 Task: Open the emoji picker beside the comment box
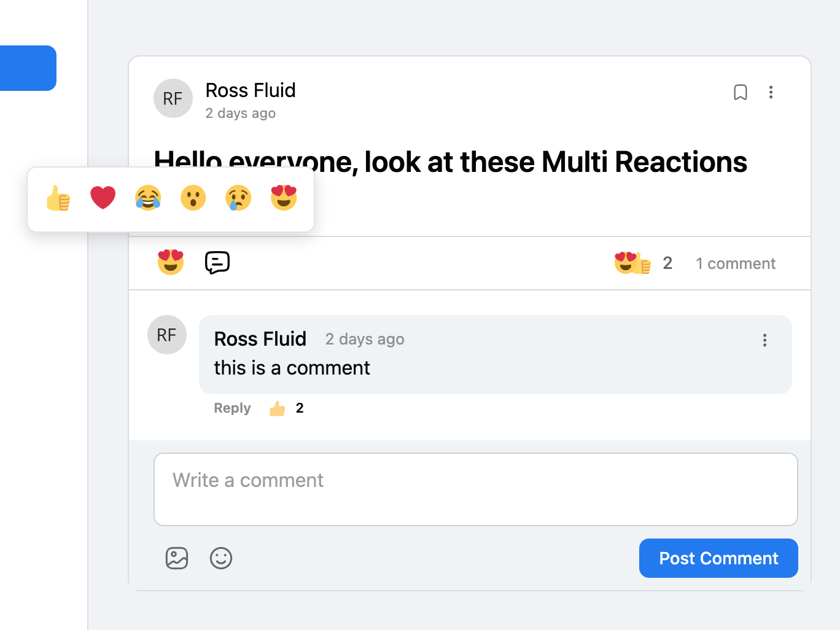(x=221, y=558)
